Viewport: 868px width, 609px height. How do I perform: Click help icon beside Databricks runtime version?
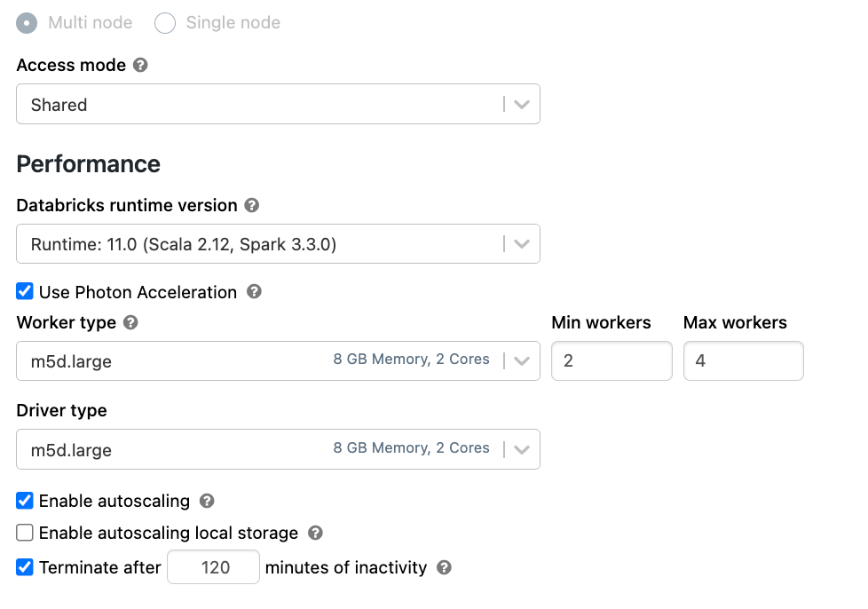[252, 205]
